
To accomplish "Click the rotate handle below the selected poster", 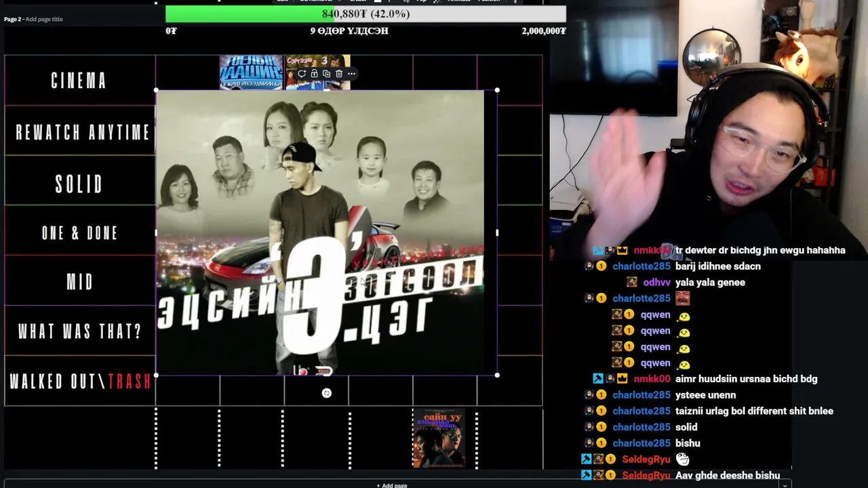I will pos(326,393).
